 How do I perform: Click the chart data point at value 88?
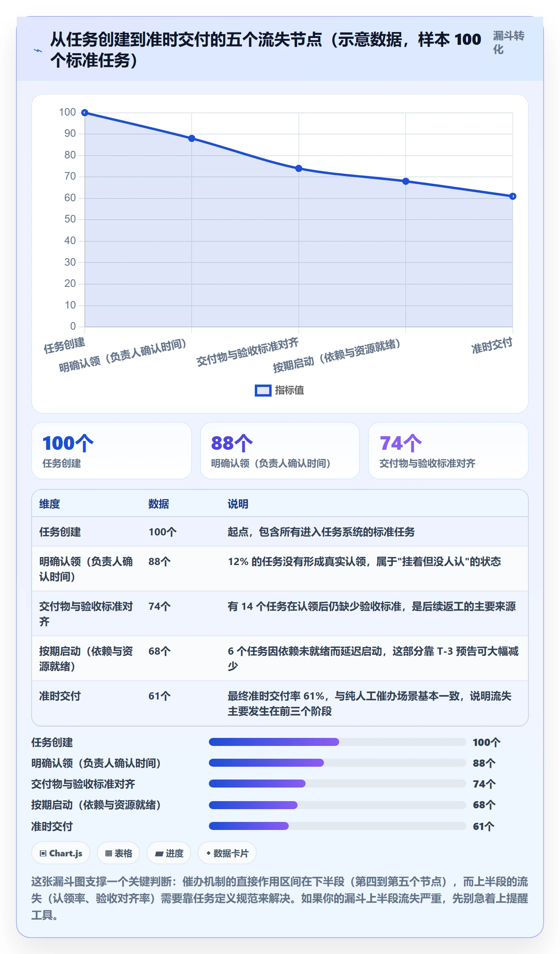tap(192, 138)
